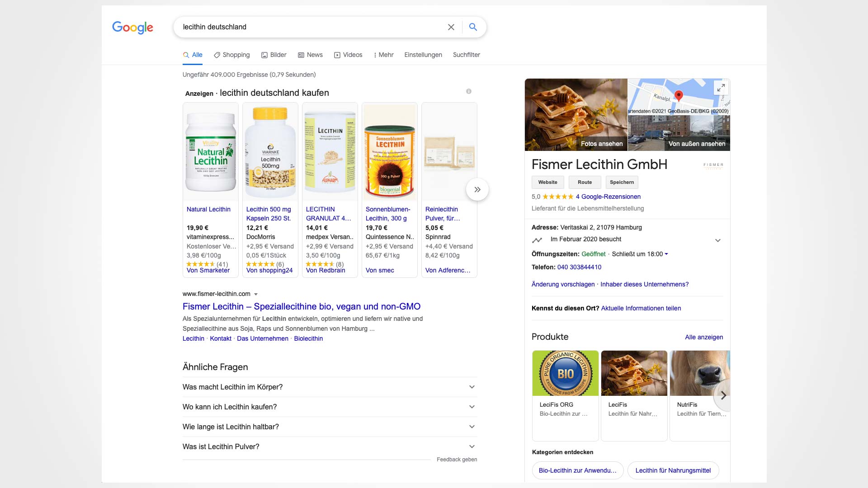Open Einstellungen
868x488 pixels.
tap(423, 55)
